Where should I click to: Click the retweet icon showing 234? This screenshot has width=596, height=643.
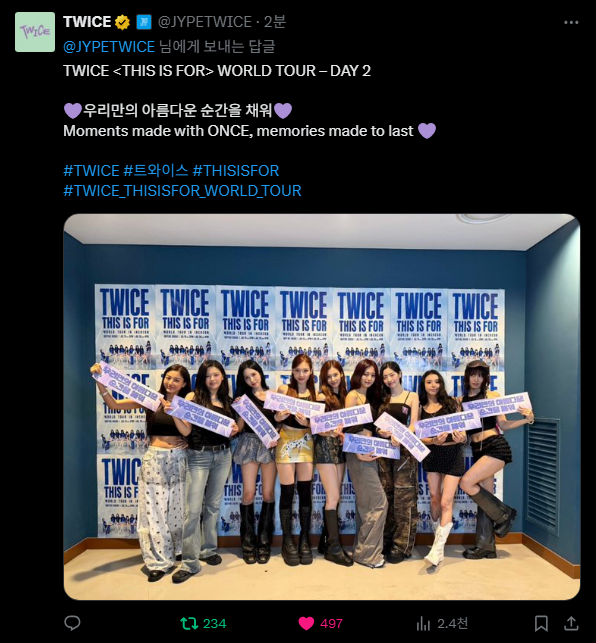point(189,624)
